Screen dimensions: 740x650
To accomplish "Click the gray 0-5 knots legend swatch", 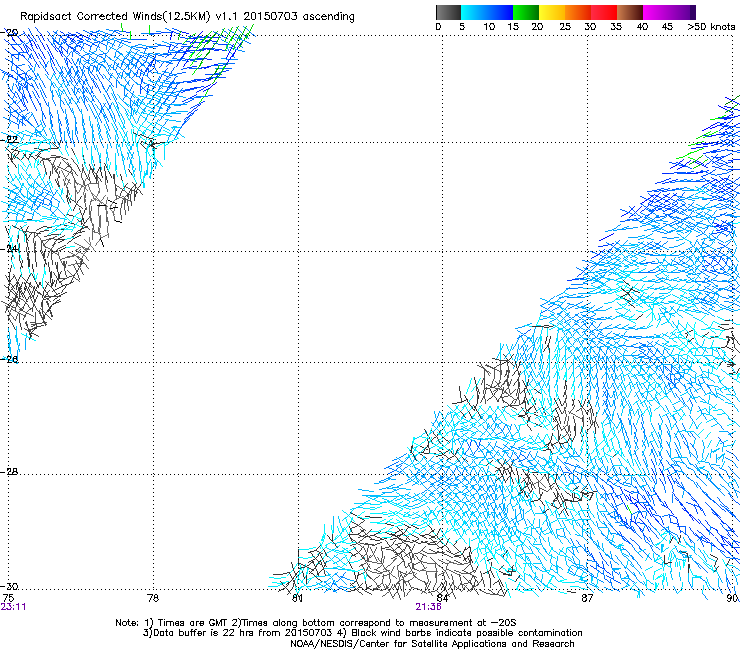I will click(448, 12).
